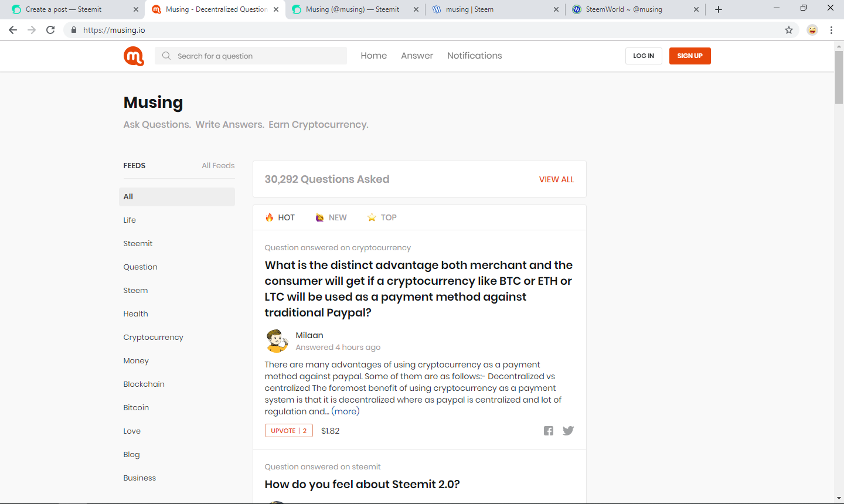Share the Milaan answer on Twitter
Screen dimensions: 844x504
click(568, 431)
